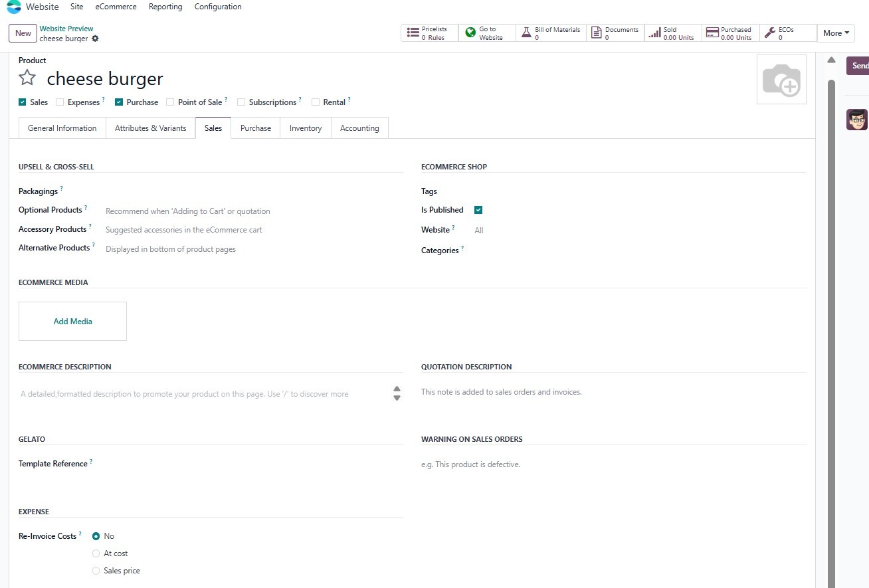869x588 pixels.
Task: Click the Website app name in navbar
Action: point(43,7)
